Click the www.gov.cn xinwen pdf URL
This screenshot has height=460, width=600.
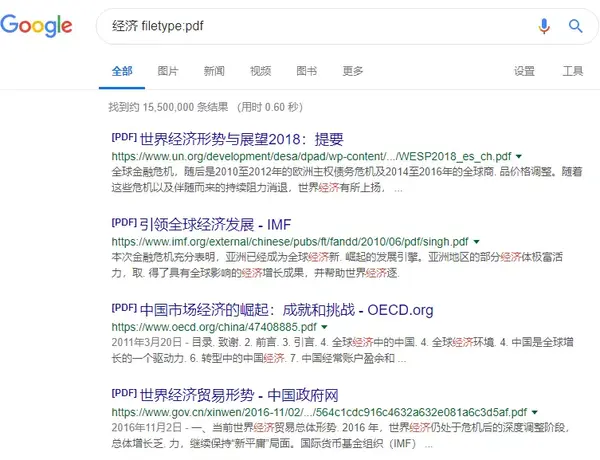320,412
